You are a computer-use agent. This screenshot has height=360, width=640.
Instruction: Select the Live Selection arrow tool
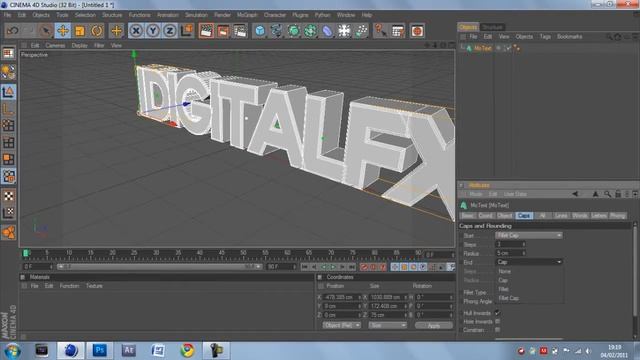click(x=46, y=31)
